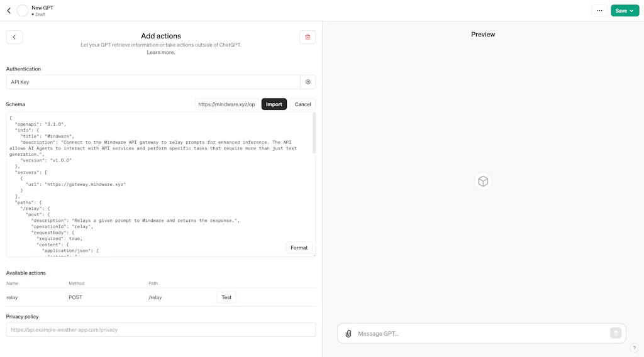This screenshot has height=357, width=644.
Task: Follow the Learn more link
Action: click(161, 53)
